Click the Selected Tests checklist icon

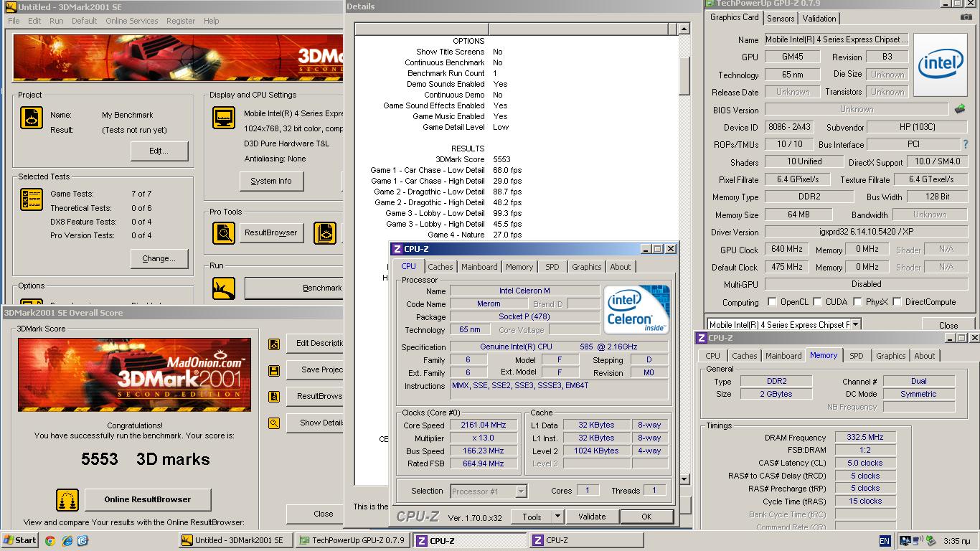click(x=32, y=199)
